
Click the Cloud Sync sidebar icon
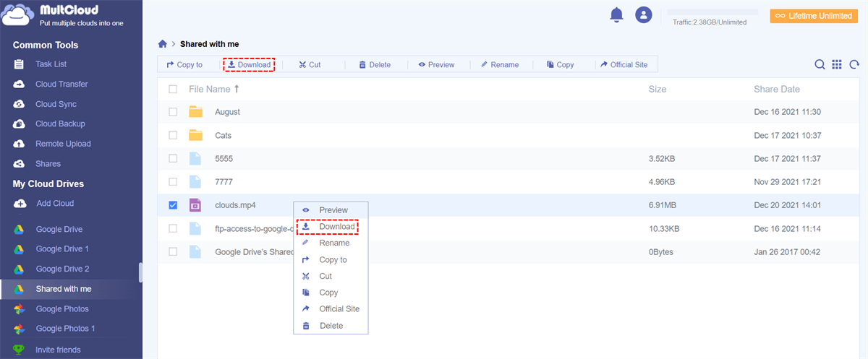coord(20,104)
